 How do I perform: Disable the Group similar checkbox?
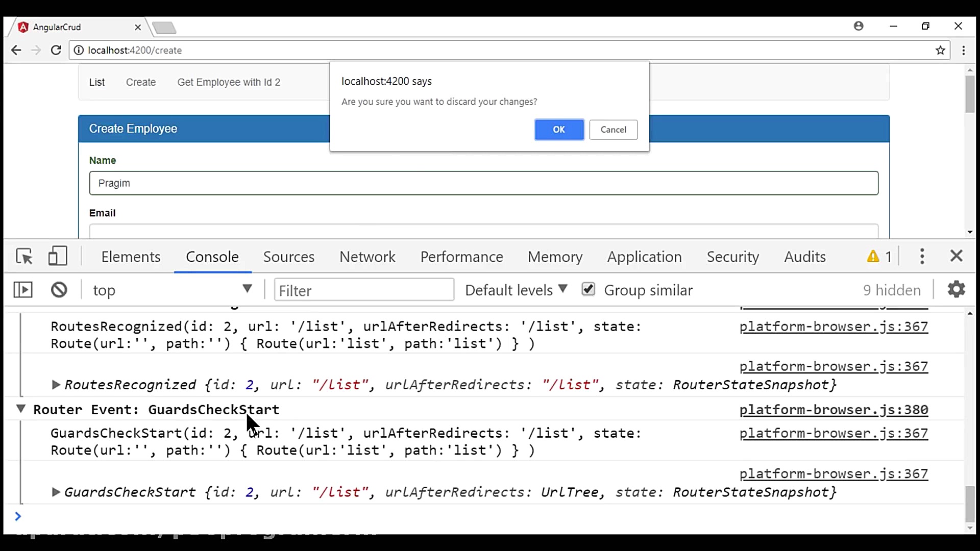pos(588,289)
